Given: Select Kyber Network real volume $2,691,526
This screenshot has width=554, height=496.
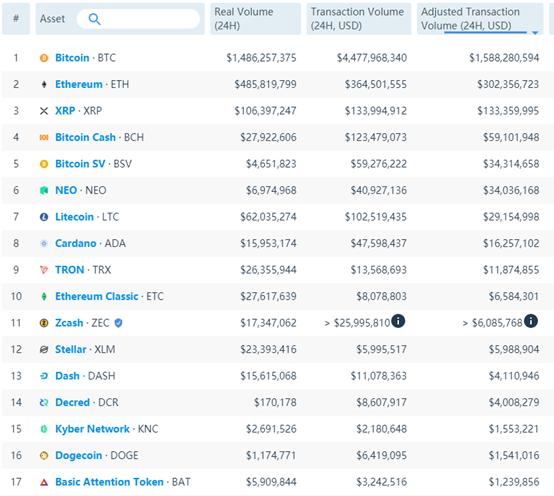Looking at the screenshot, I should [271, 429].
